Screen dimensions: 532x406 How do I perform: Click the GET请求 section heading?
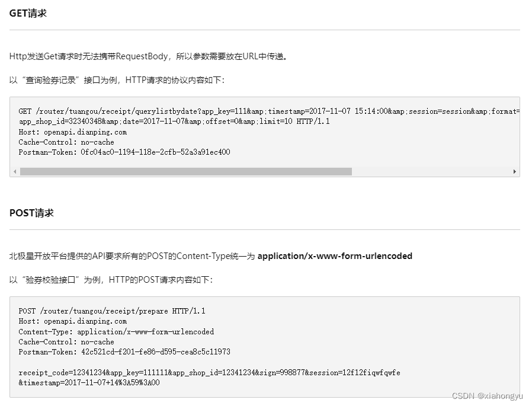tap(28, 12)
